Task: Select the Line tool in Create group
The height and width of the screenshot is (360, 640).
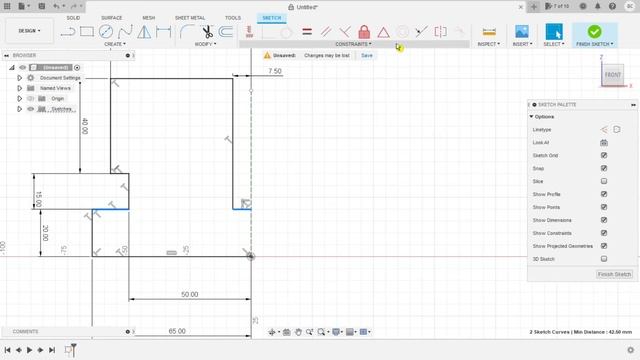Action: point(68,31)
